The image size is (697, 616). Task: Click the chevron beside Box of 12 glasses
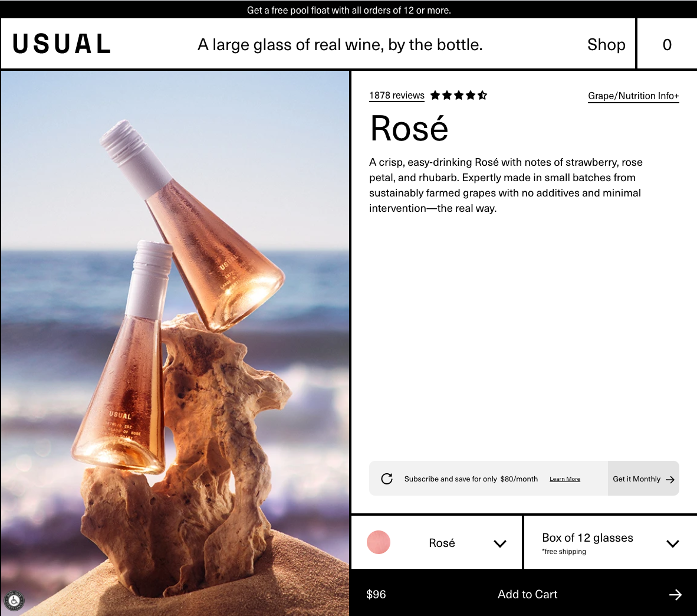pos(672,543)
